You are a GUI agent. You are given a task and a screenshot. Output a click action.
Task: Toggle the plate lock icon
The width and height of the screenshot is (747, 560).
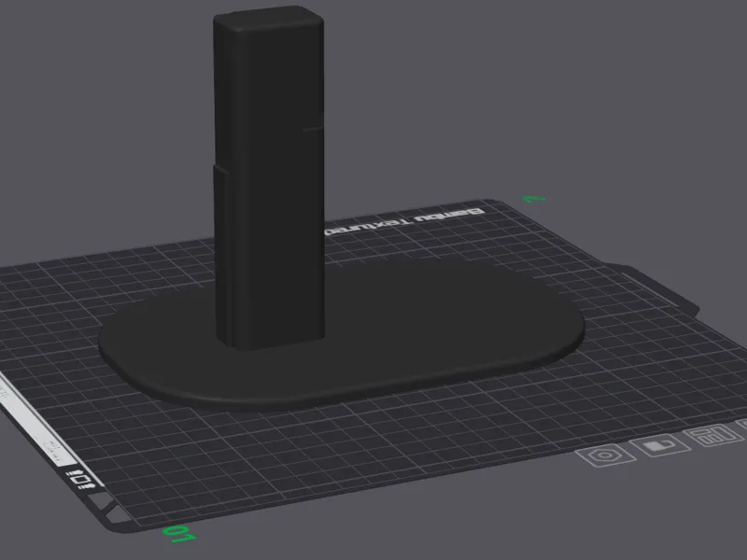coord(660,445)
